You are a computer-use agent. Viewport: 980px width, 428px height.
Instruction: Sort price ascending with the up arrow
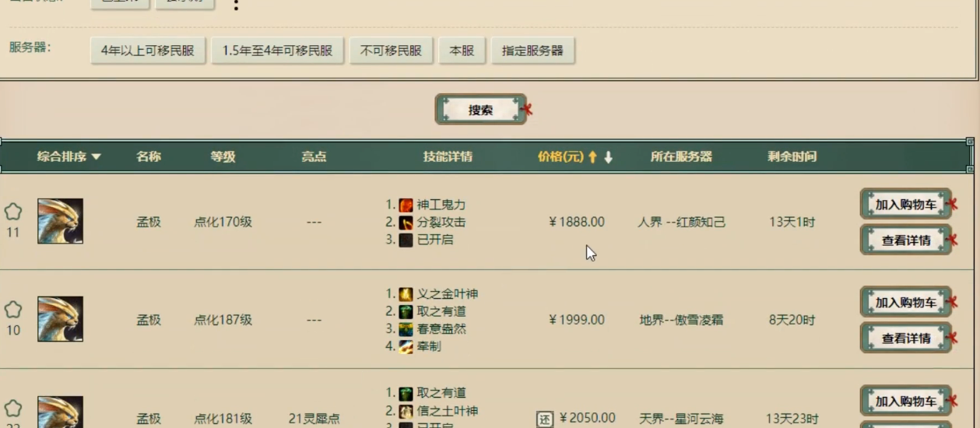pos(592,157)
